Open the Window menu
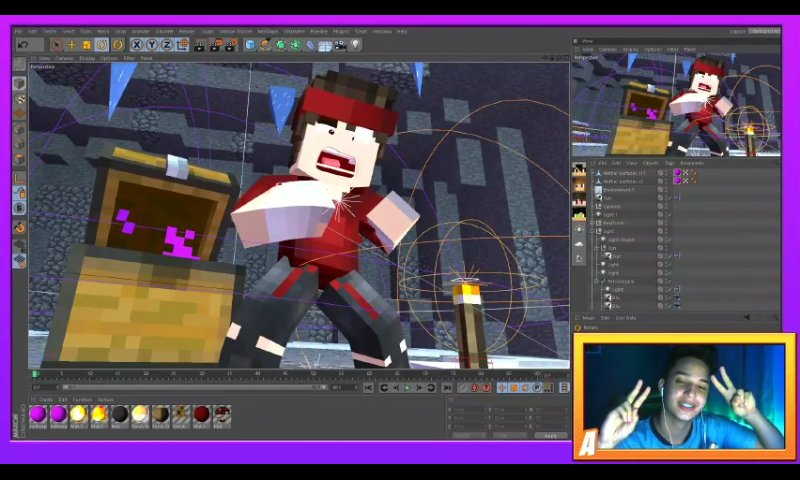Screen dimensions: 800x480 point(382,32)
